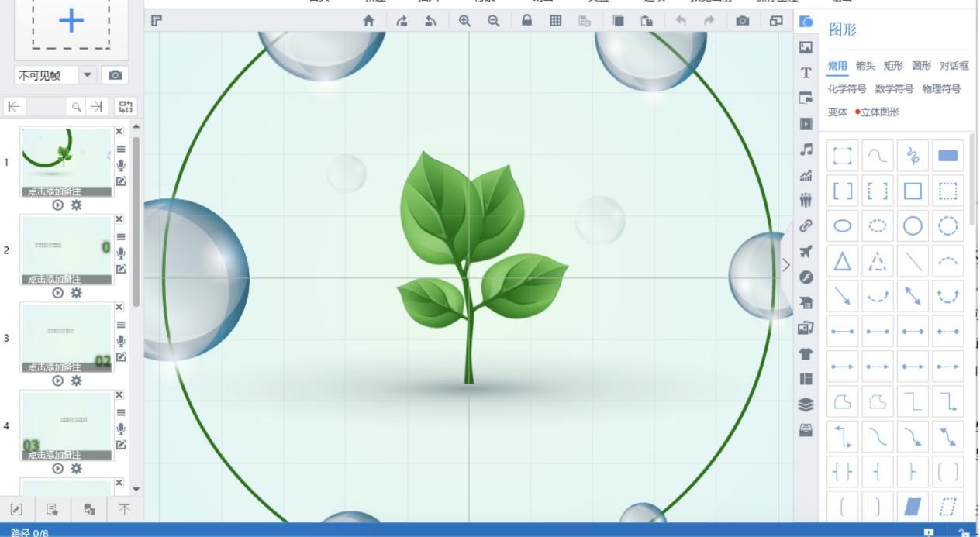The image size is (980, 537).
Task: Select the 矩形 shapes tab
Action: pyautogui.click(x=893, y=66)
